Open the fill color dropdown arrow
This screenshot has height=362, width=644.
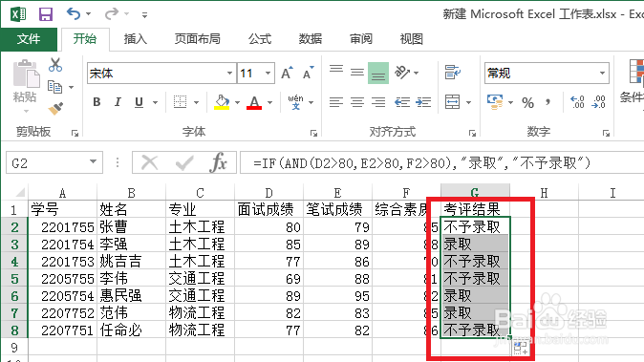pos(237,102)
